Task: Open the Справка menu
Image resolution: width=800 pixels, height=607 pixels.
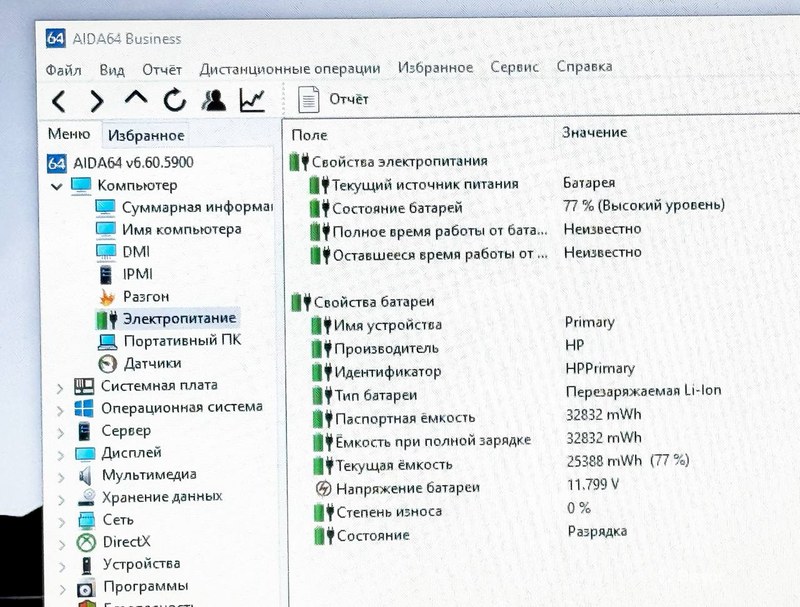Action: pyautogui.click(x=584, y=66)
